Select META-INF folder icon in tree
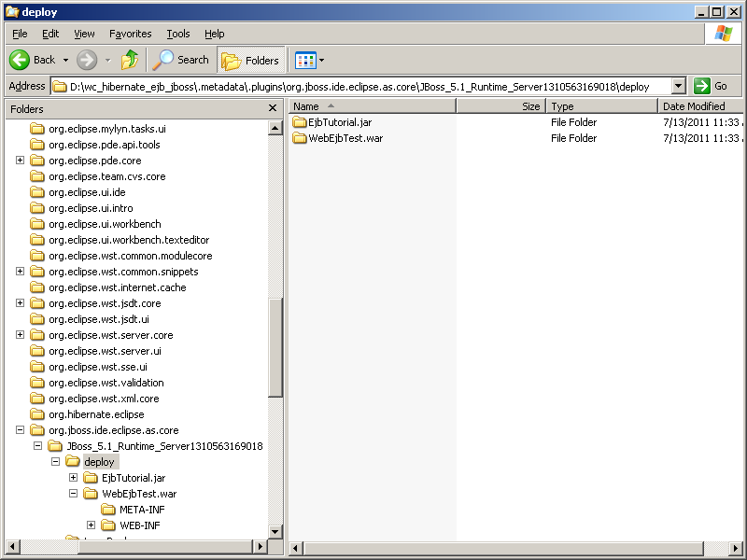Image resolution: width=747 pixels, height=560 pixels. pyautogui.click(x=108, y=510)
